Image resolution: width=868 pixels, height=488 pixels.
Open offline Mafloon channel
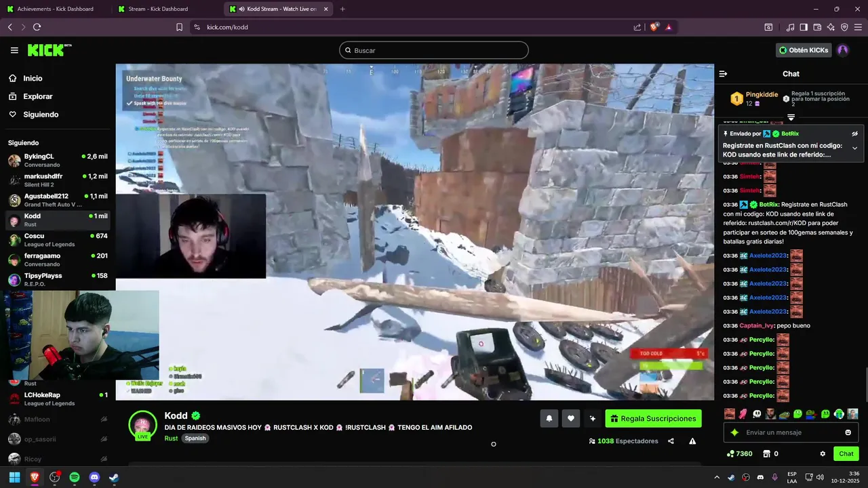click(x=58, y=420)
